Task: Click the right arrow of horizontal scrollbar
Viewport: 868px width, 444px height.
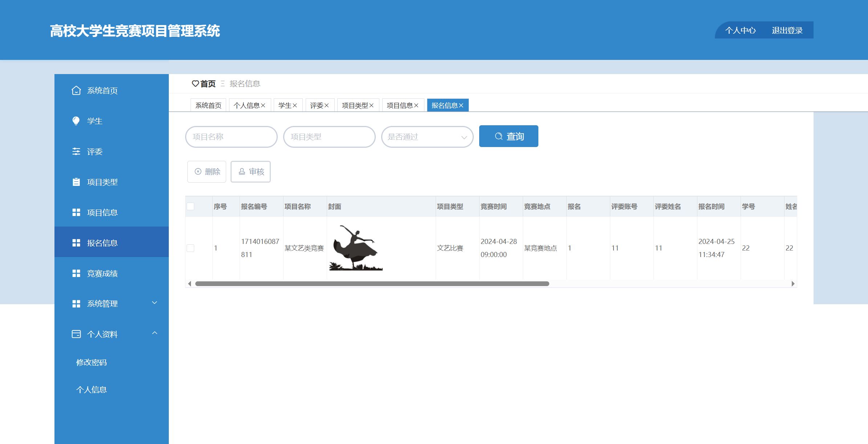Action: [x=793, y=284]
